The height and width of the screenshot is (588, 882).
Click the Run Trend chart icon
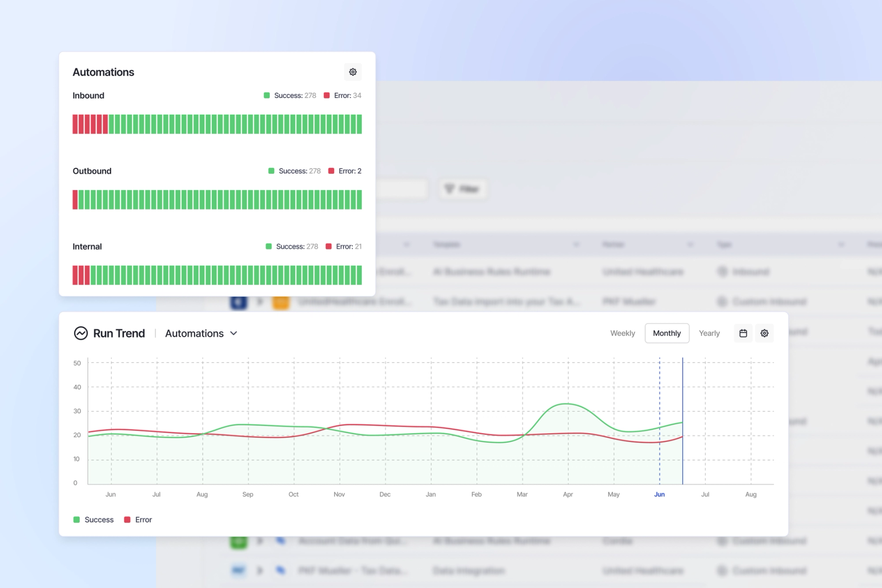point(80,333)
